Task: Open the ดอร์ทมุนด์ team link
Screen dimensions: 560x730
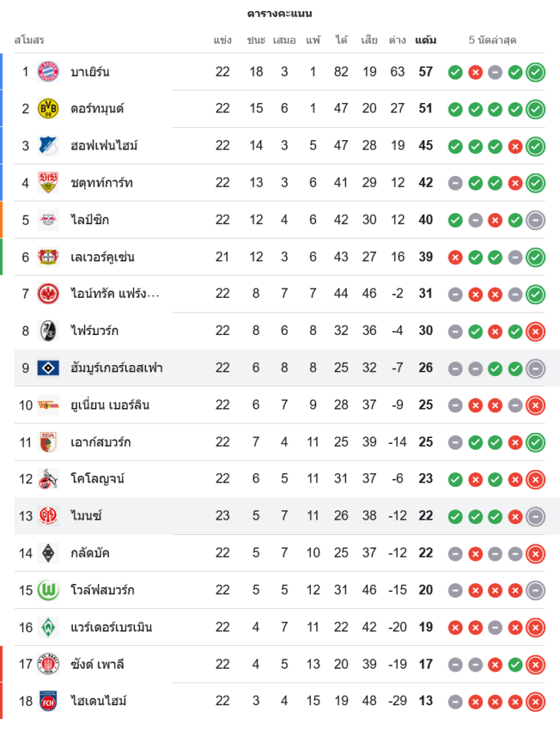Action: (97, 109)
